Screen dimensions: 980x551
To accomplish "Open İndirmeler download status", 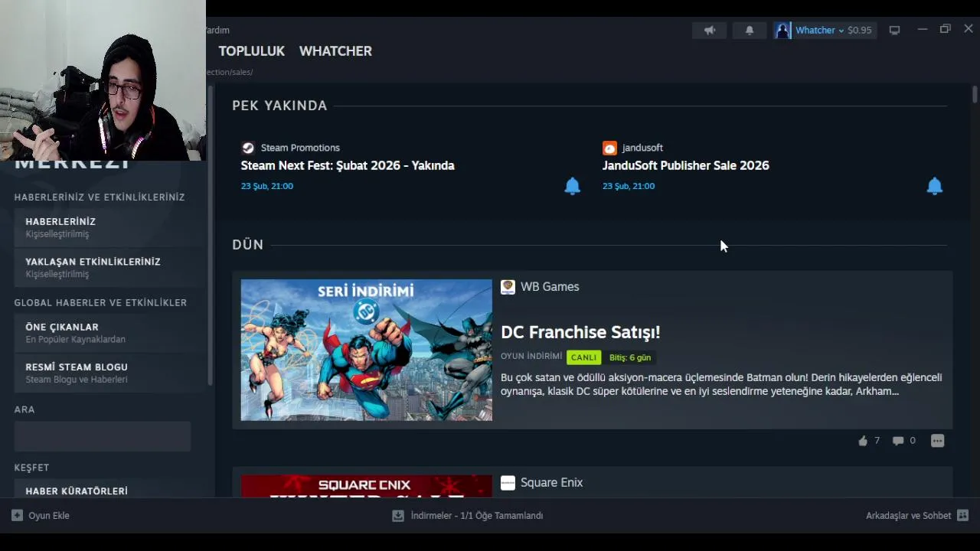I will pos(477,516).
